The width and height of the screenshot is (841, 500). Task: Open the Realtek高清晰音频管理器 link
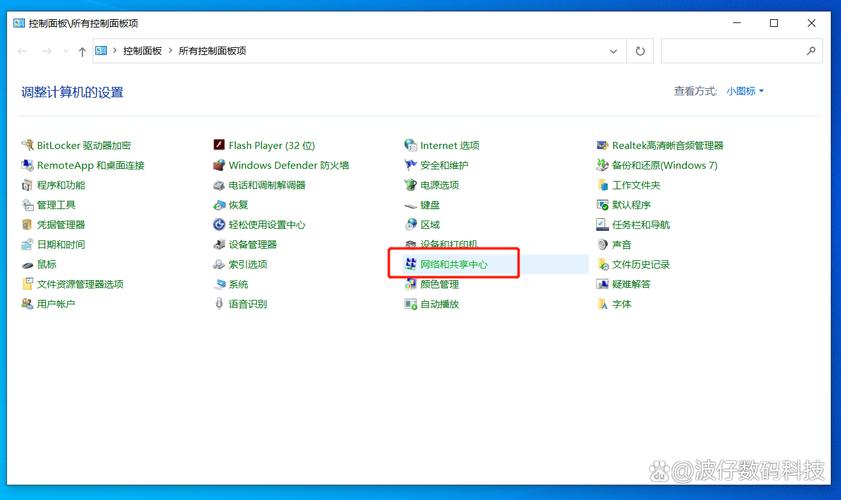(667, 145)
